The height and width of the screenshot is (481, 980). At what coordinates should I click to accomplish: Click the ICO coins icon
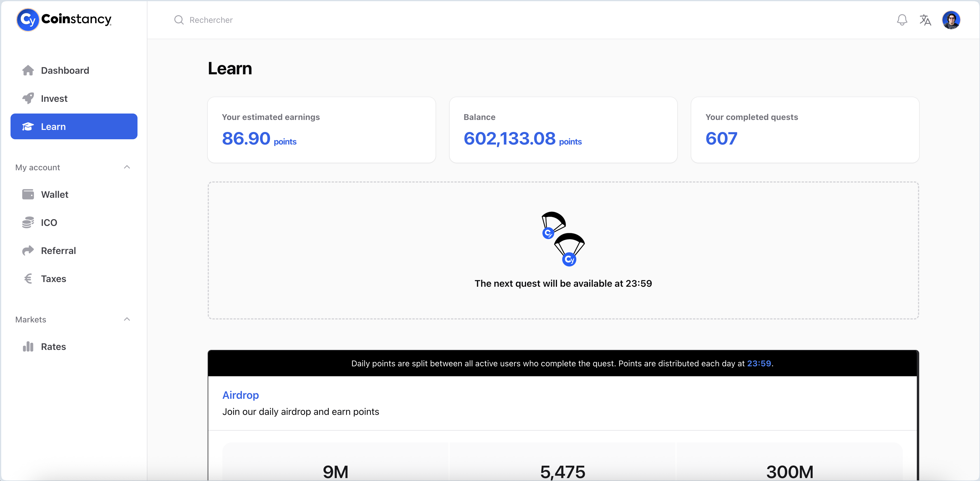(28, 223)
